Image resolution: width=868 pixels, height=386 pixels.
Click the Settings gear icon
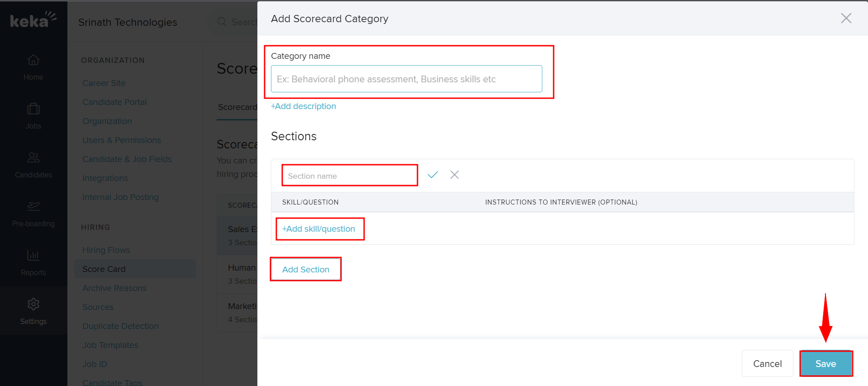[x=33, y=305]
